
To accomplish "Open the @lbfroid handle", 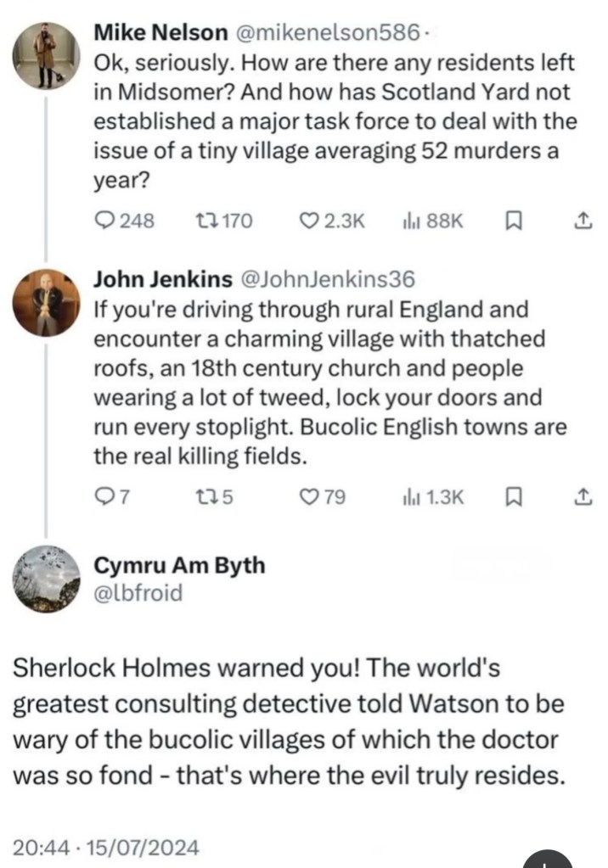I will pyautogui.click(x=138, y=591).
